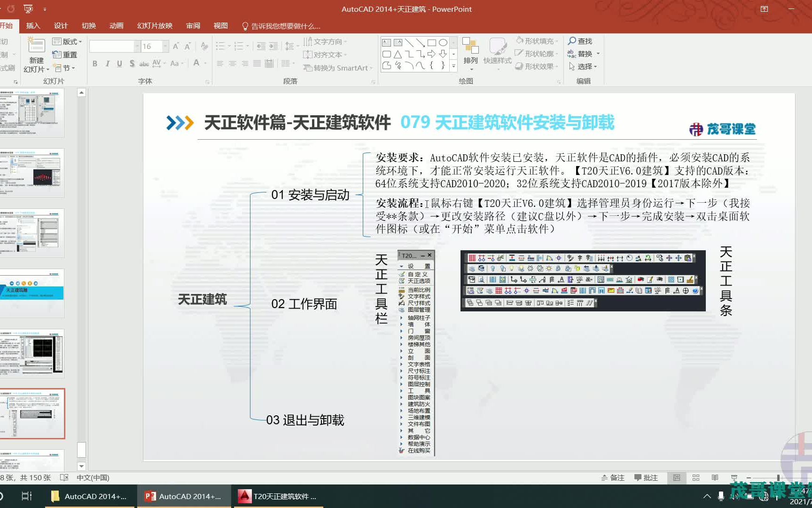Toggle bold formatting
The height and width of the screenshot is (508, 812).
coord(95,63)
